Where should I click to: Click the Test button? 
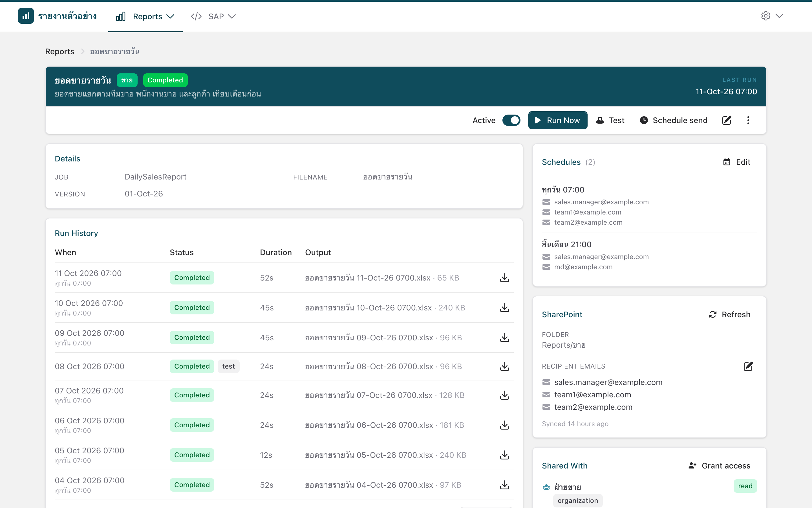[x=610, y=120]
